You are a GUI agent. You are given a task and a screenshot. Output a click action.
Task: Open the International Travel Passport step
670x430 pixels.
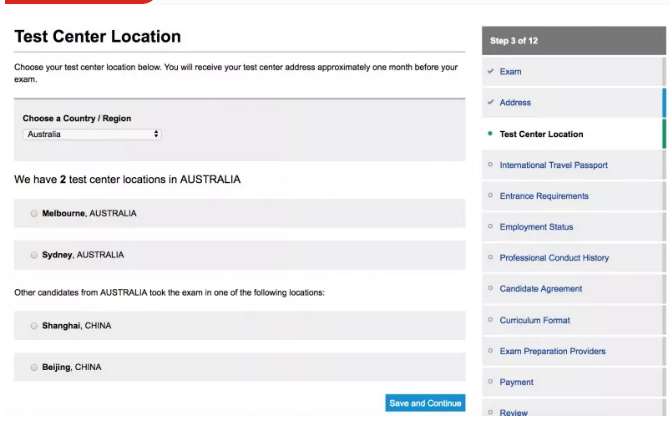[553, 165]
